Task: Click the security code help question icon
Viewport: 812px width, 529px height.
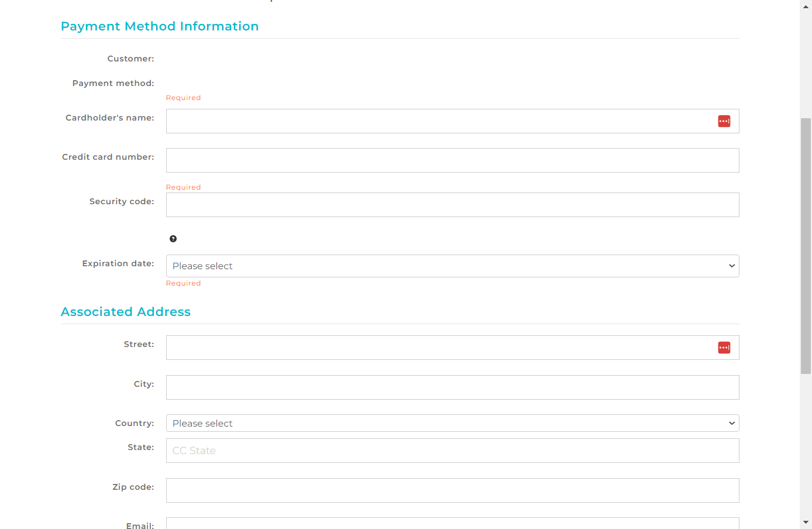Action: pyautogui.click(x=173, y=239)
